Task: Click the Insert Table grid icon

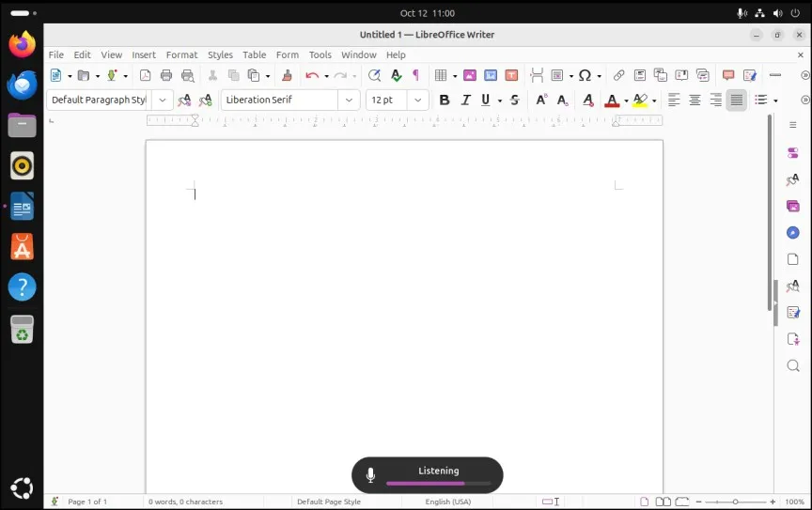Action: (x=441, y=75)
